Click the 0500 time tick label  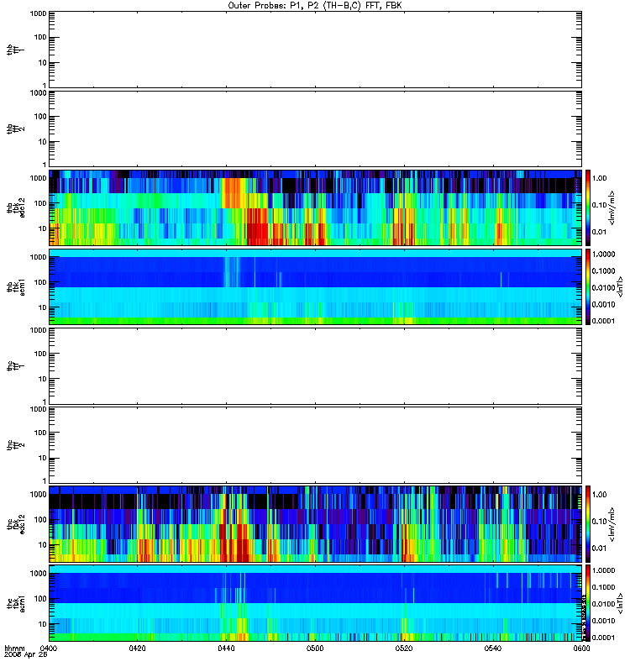tap(315, 648)
